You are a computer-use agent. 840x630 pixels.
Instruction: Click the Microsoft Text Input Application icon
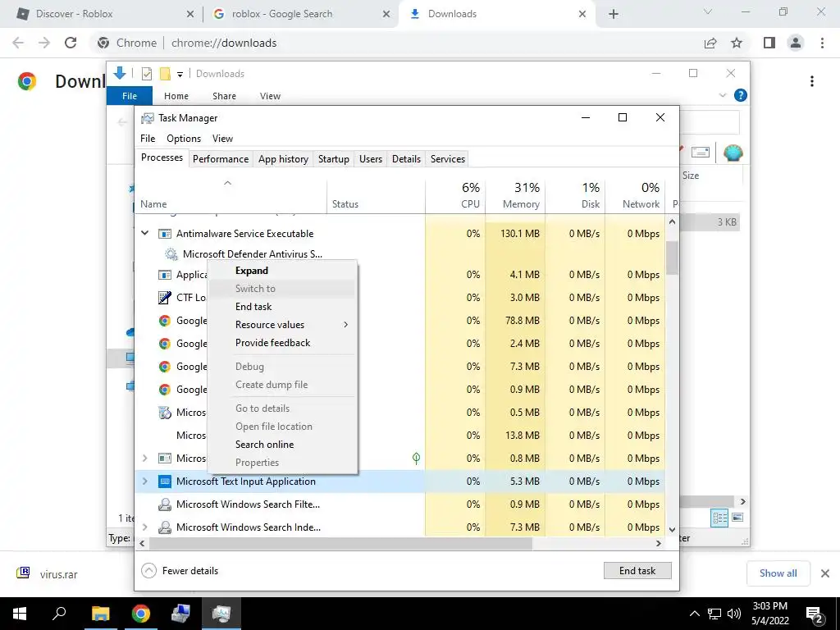point(165,481)
